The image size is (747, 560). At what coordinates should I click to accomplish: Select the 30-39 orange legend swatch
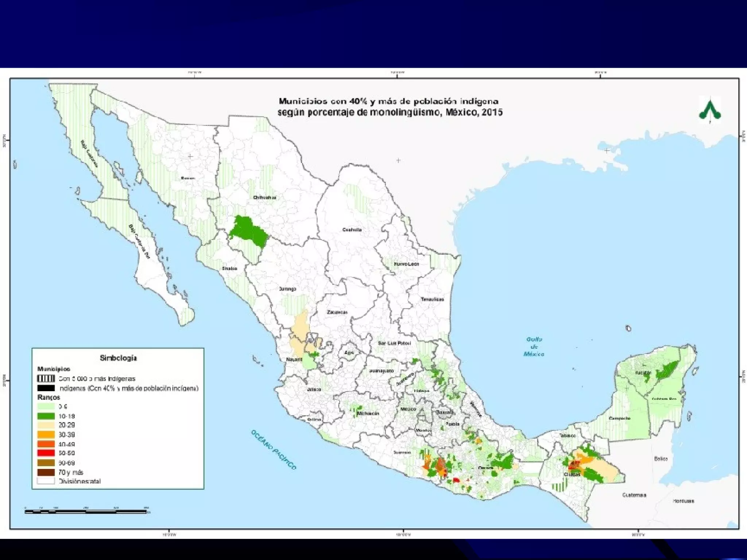tap(46, 435)
